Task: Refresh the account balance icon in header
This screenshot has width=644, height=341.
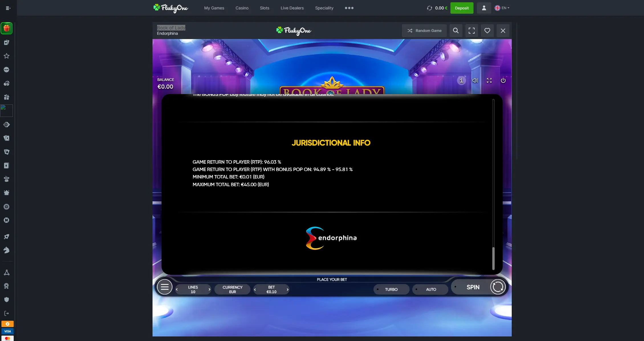Action: coord(430,8)
